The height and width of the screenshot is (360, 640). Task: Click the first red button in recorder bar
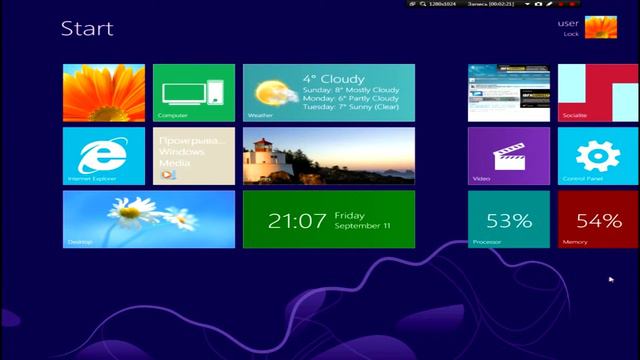tap(561, 4)
